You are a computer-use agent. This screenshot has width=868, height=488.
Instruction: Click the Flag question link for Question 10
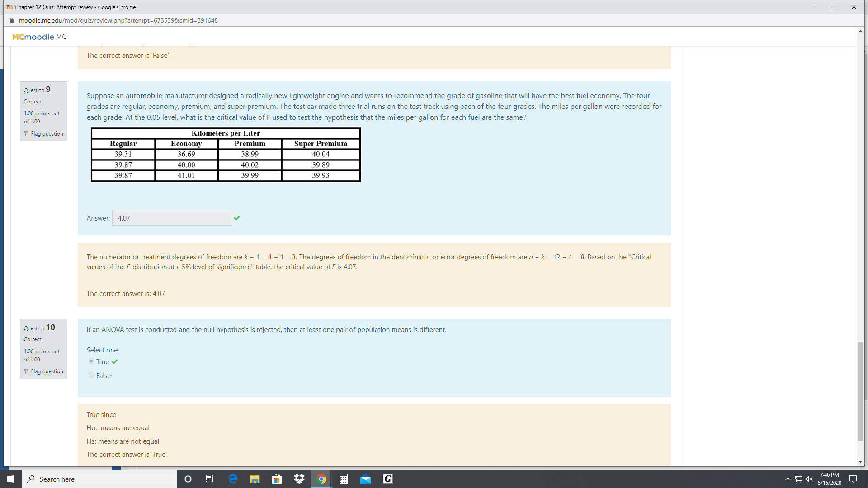pos(46,371)
